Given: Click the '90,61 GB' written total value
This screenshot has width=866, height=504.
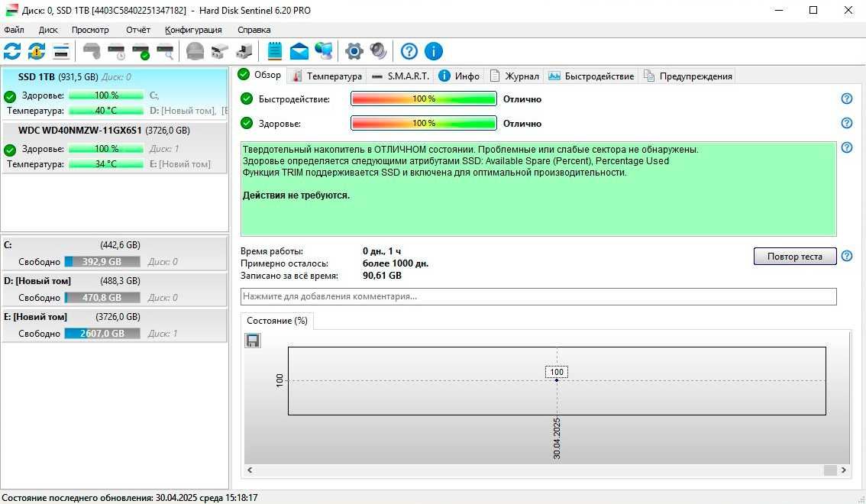Looking at the screenshot, I should click(382, 276).
